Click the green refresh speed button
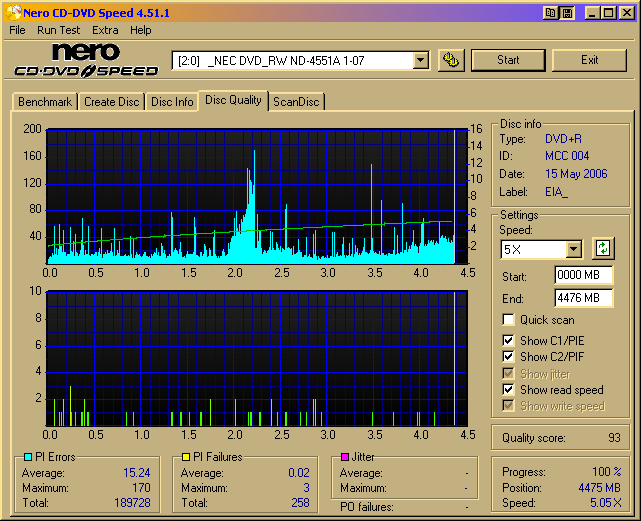Viewport: 641px width, 521px height. [x=601, y=249]
